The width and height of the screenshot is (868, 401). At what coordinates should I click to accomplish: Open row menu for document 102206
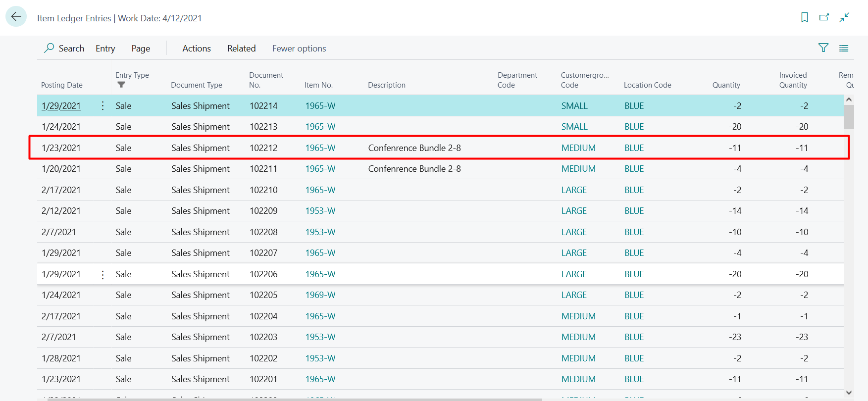[102, 274]
